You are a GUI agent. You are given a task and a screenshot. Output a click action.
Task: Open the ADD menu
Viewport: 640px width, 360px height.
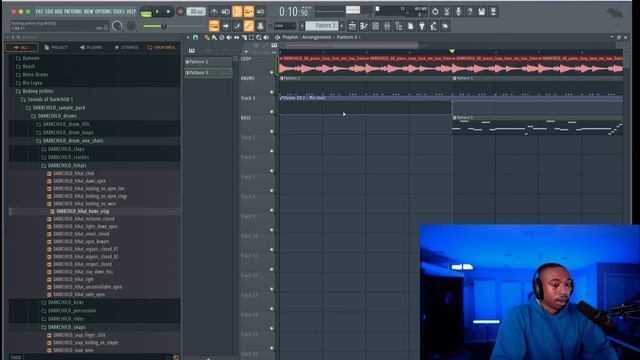58,12
